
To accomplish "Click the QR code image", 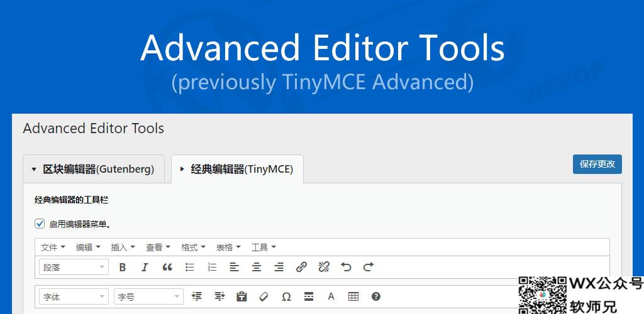I will point(543,295).
